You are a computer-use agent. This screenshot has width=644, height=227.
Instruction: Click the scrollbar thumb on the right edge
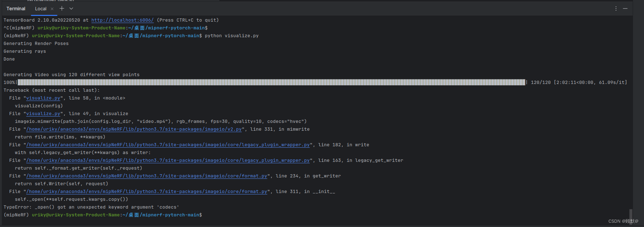pyautogui.click(x=631, y=216)
